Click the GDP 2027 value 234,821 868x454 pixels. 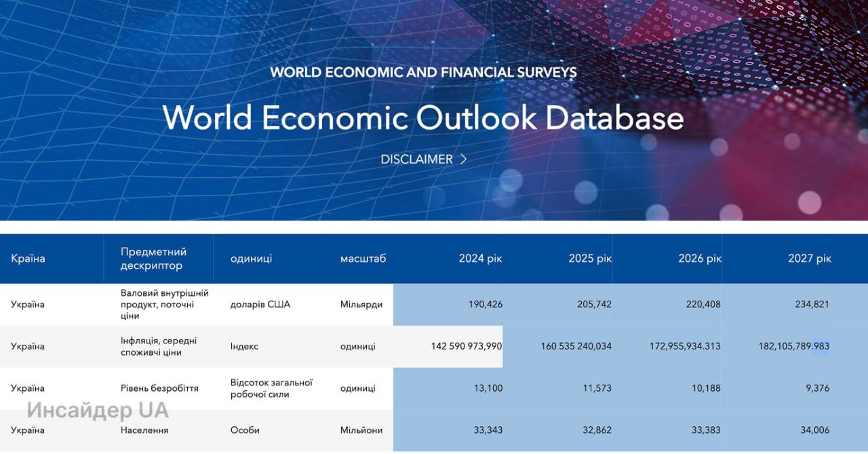[812, 305]
